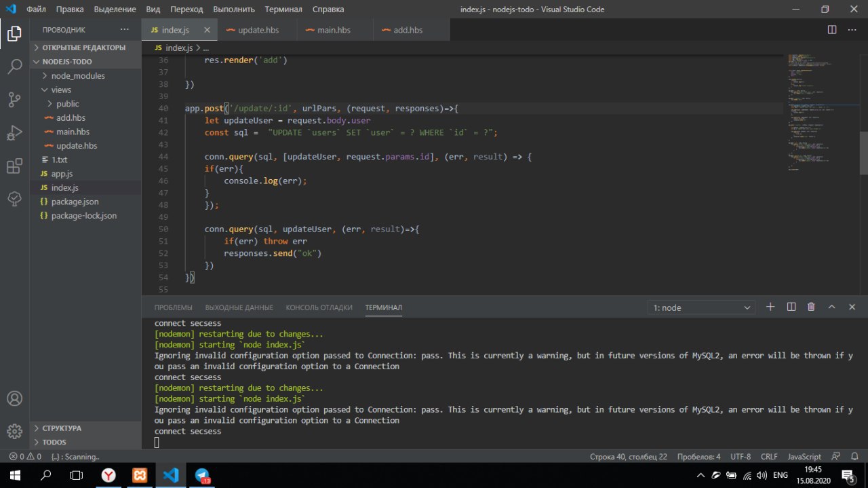Open the Source Control view

14,100
